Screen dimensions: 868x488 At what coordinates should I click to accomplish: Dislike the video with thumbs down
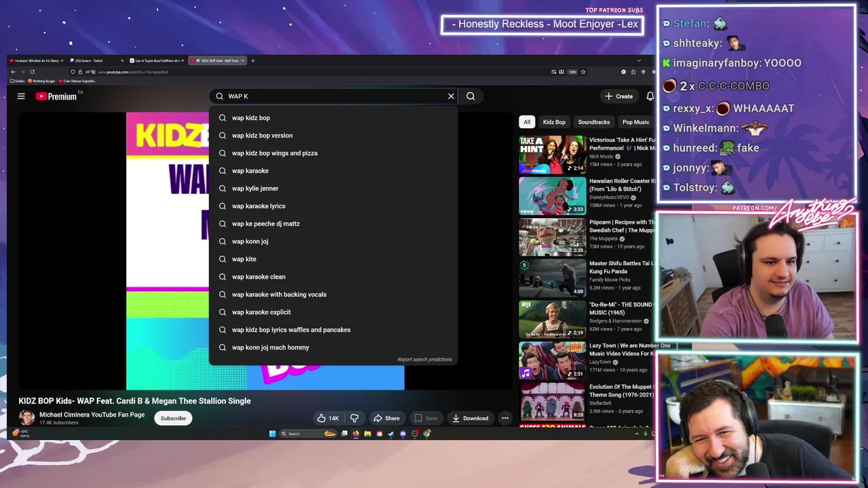[354, 418]
